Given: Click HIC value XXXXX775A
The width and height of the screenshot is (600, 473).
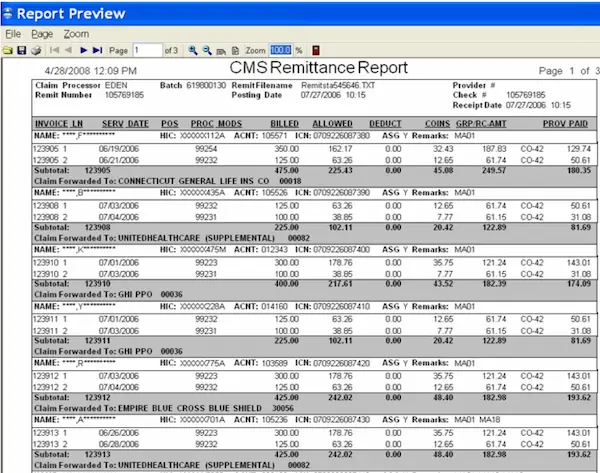Looking at the screenshot, I should (202, 363).
